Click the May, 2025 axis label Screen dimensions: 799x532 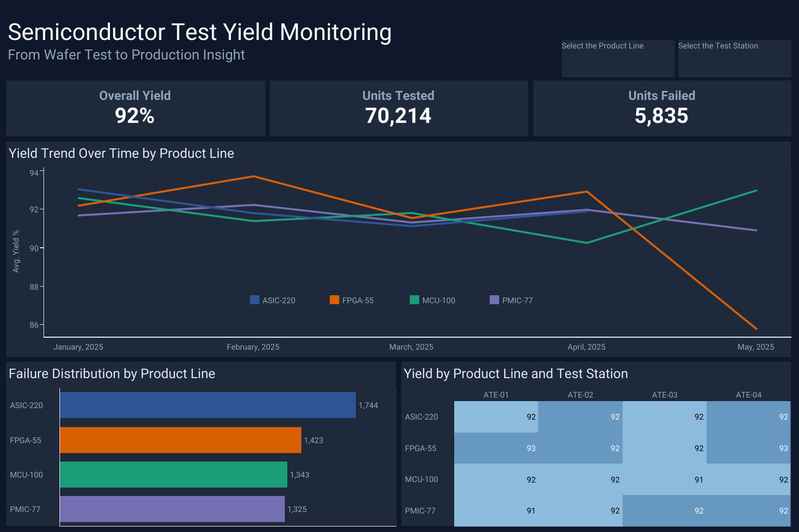click(756, 347)
